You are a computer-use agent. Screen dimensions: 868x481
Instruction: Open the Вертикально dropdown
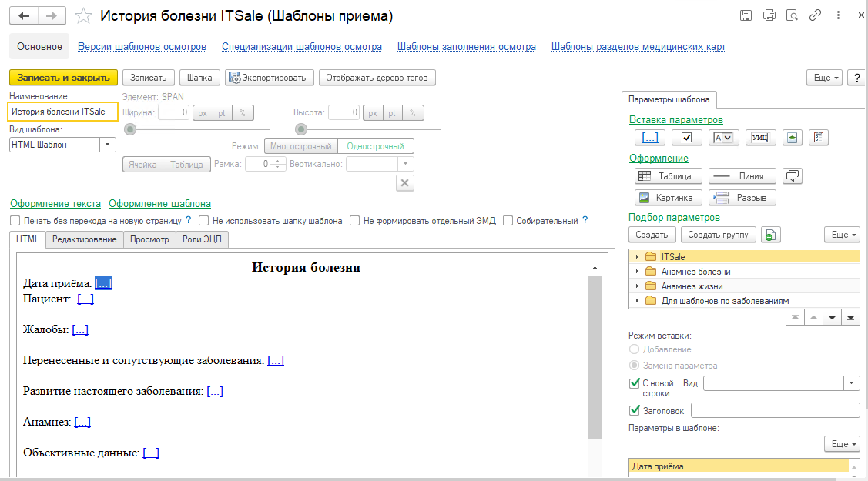(x=405, y=164)
